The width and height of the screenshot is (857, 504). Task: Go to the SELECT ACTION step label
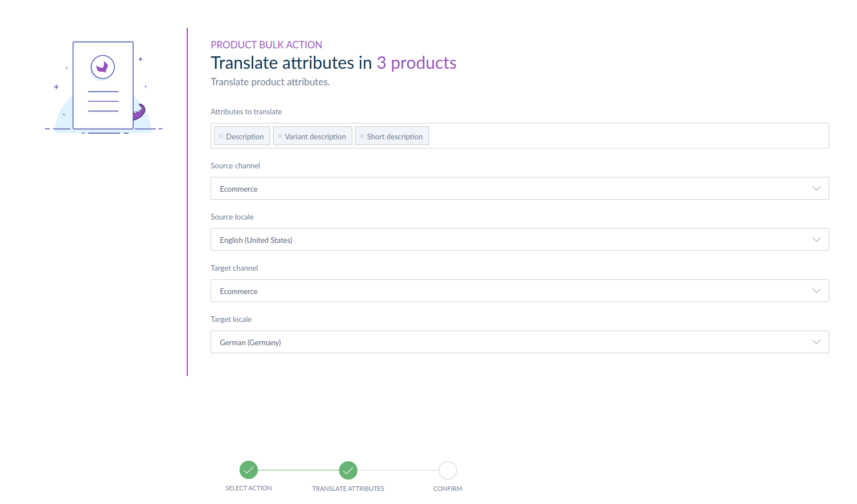[249, 488]
